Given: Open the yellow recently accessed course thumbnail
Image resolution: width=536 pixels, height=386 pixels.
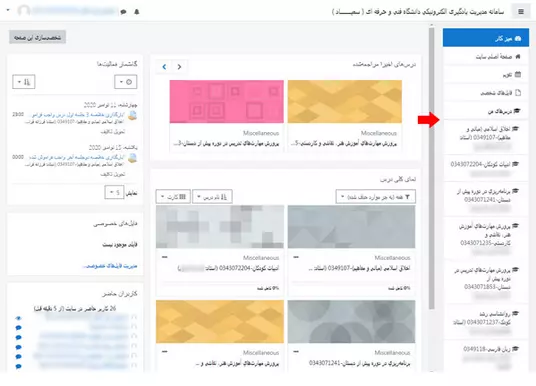Looking at the screenshot, I should 345,102.
